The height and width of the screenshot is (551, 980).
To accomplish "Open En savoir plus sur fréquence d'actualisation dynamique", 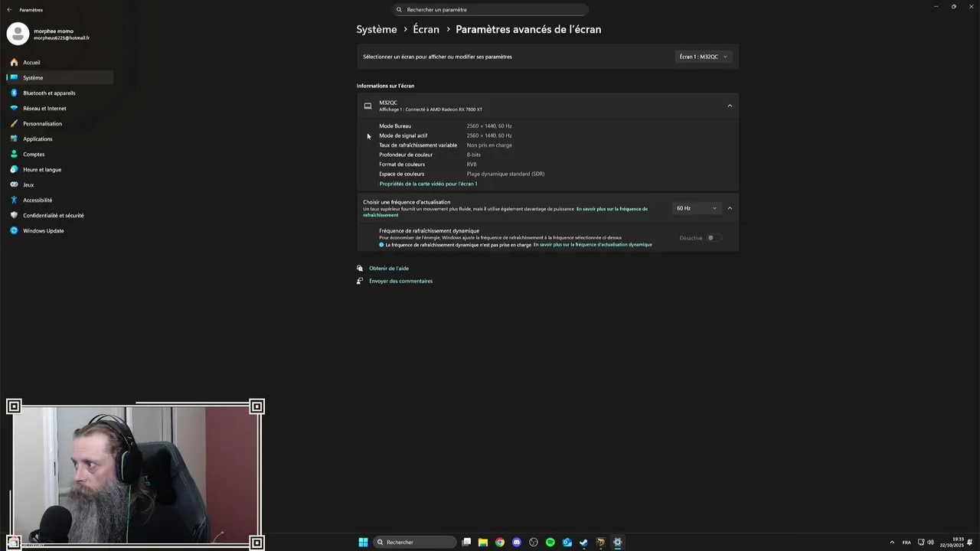I will click(593, 245).
